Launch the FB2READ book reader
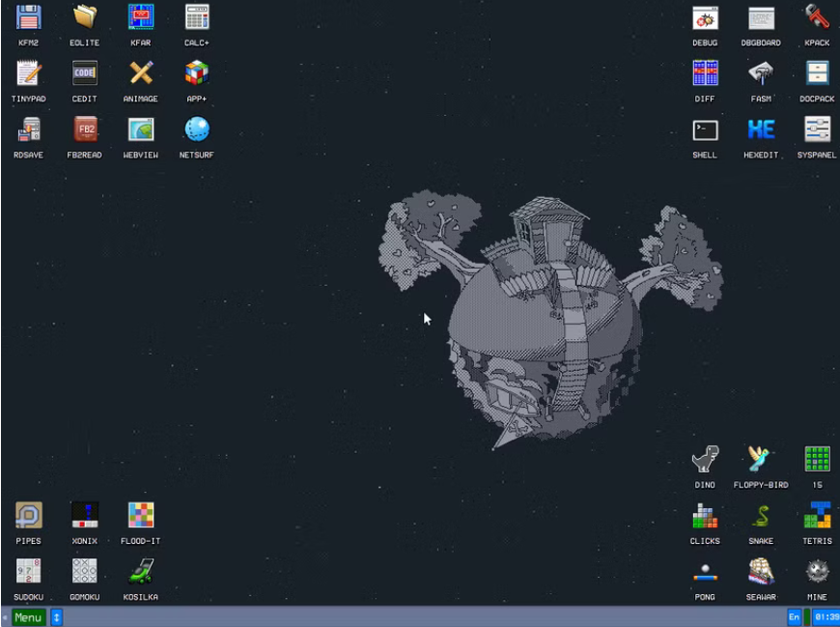The height and width of the screenshot is (627, 840). (x=84, y=130)
